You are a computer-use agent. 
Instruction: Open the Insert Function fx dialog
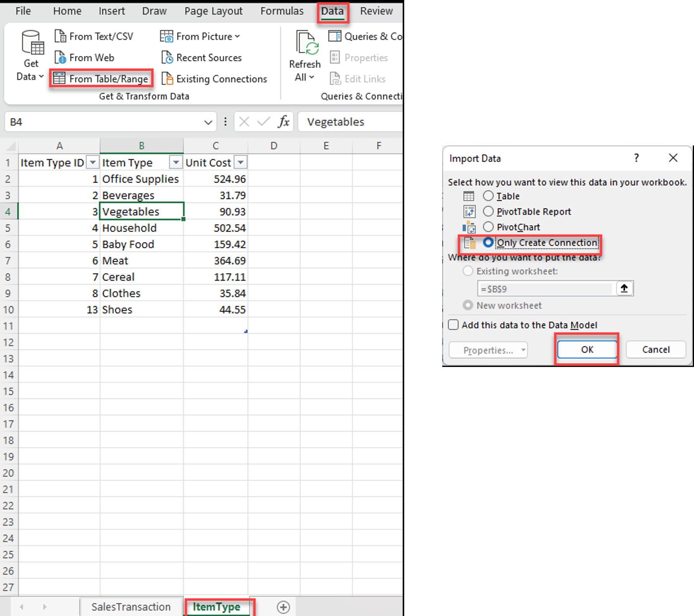point(284,122)
